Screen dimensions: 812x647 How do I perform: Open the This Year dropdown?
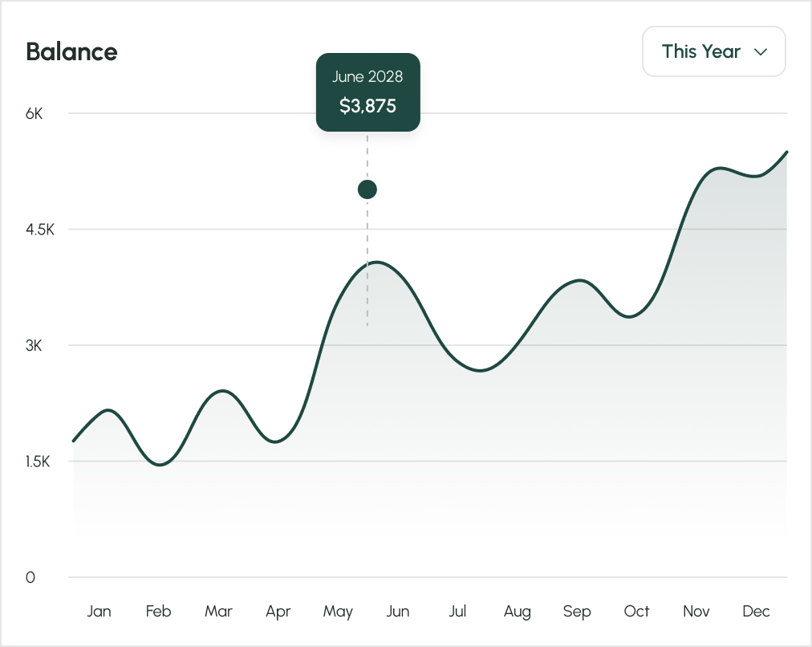(713, 51)
